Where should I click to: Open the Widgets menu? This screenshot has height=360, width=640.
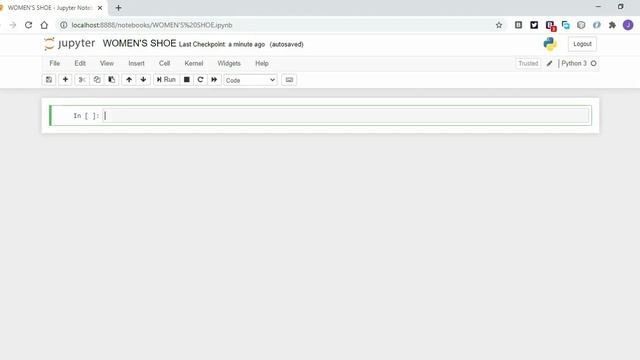[x=229, y=63]
